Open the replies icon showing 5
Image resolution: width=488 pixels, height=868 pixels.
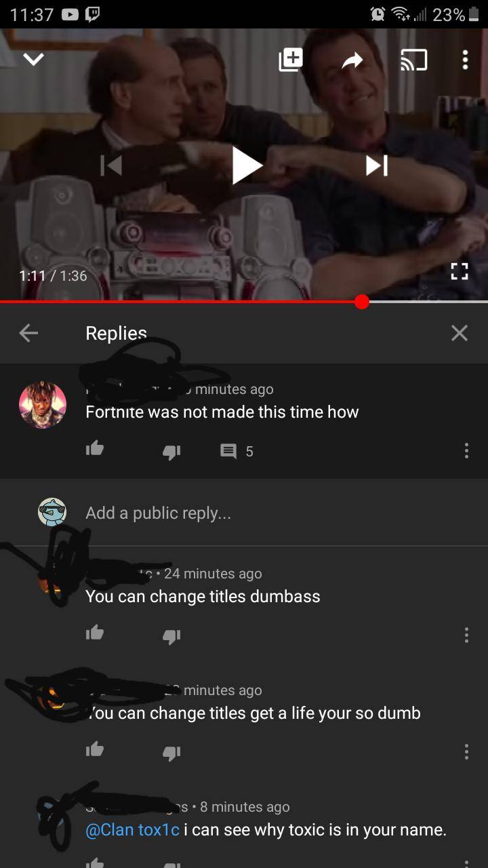[x=237, y=451]
